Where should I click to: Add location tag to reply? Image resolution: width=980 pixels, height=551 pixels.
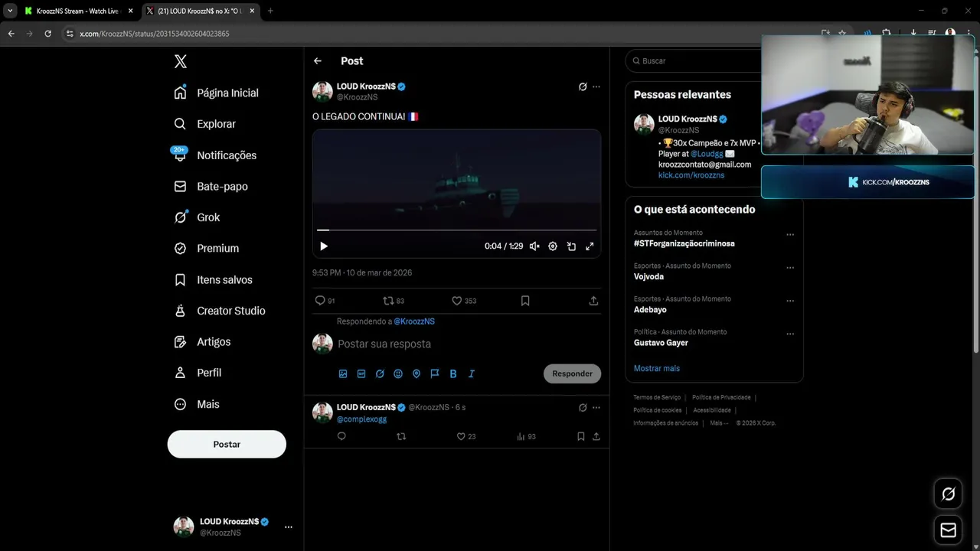[416, 373]
